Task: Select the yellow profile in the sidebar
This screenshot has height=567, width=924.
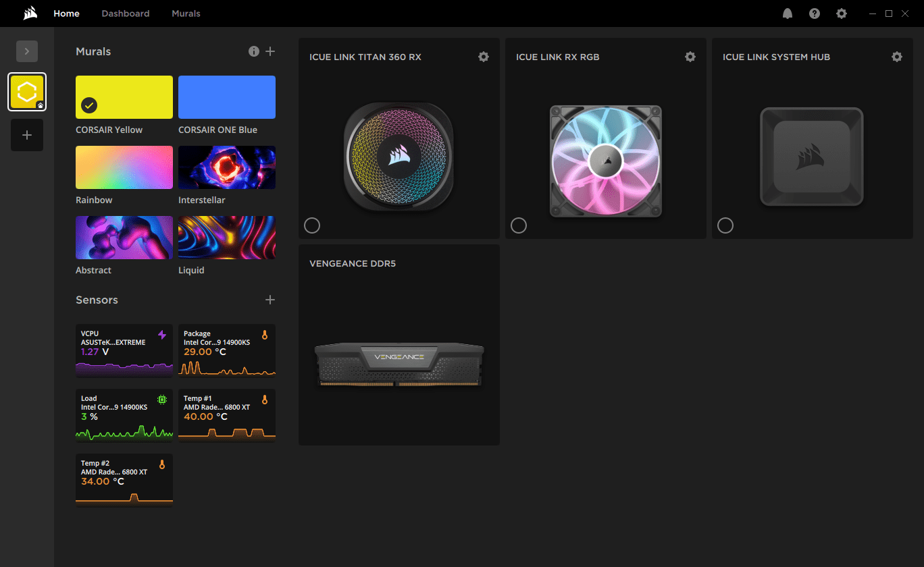Action: [27, 92]
